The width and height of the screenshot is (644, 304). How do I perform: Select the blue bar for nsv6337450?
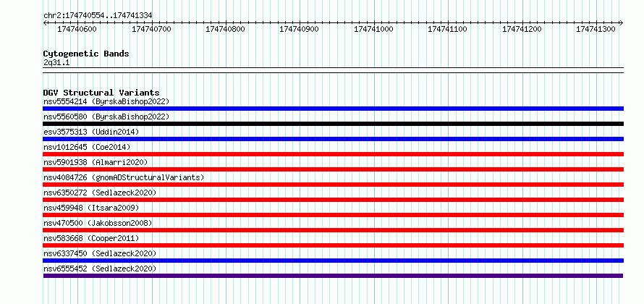[x=333, y=261]
